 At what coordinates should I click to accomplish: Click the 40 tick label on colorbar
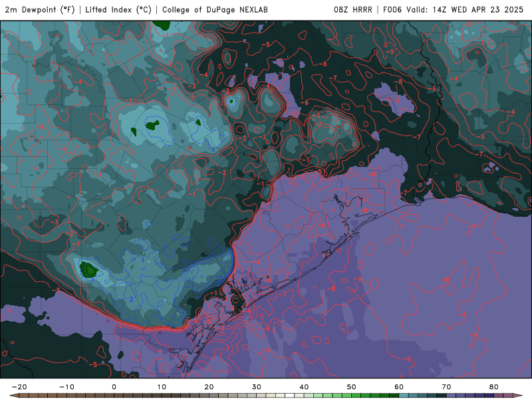coord(304,387)
